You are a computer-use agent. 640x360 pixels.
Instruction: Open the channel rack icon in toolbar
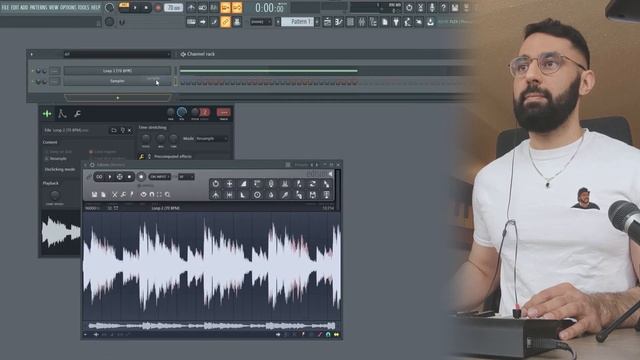[x=350, y=22]
